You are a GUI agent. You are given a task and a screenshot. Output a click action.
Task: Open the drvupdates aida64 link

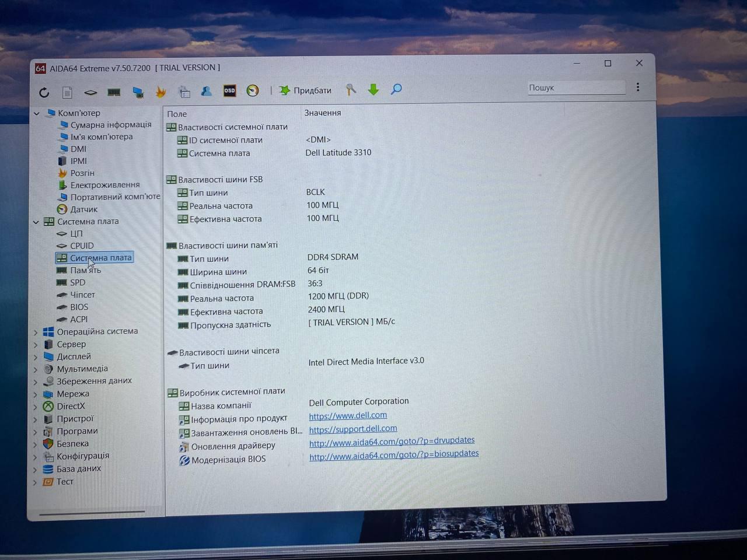[392, 442]
